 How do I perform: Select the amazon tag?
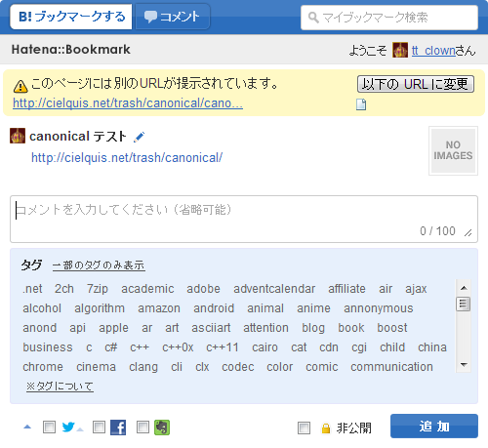[x=159, y=308]
